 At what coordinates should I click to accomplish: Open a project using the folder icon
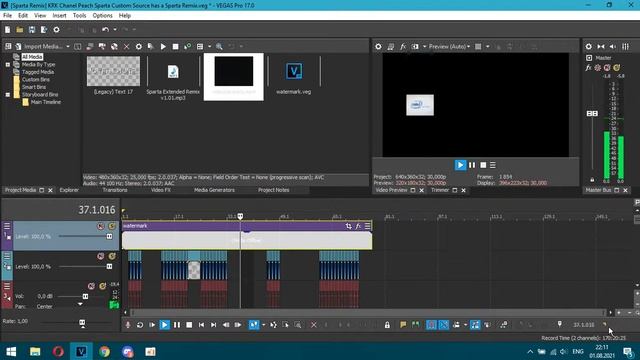[x=20, y=30]
